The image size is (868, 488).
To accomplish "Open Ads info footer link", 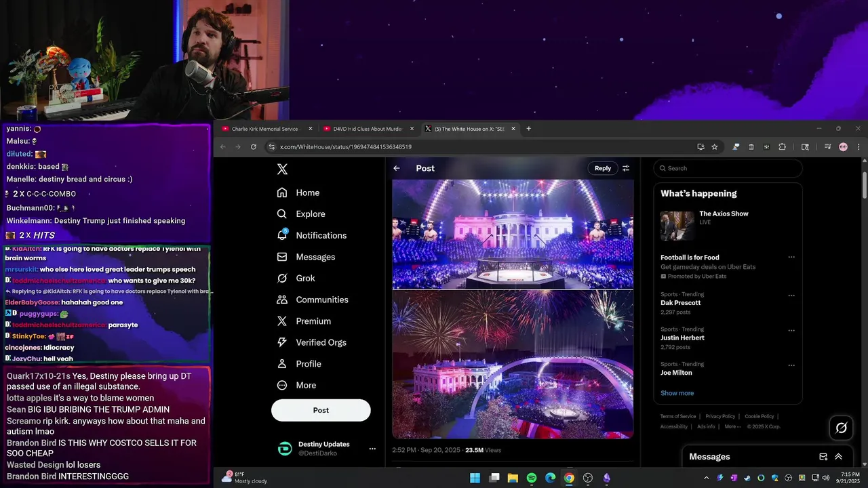I will (706, 426).
